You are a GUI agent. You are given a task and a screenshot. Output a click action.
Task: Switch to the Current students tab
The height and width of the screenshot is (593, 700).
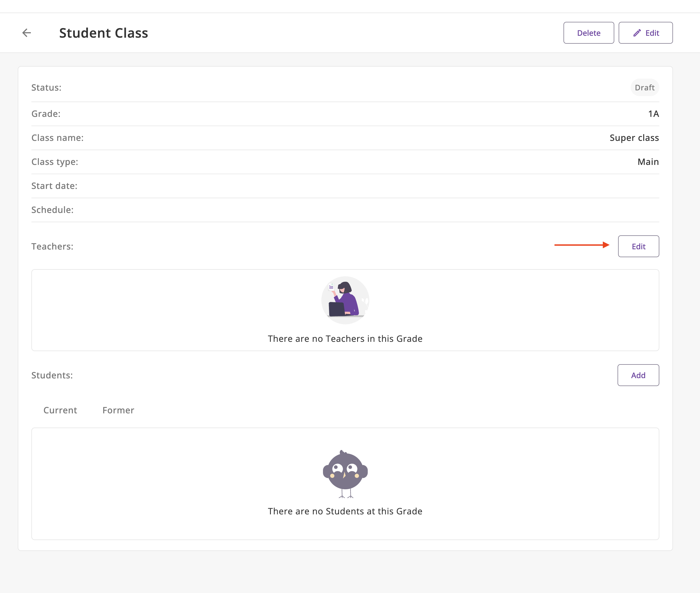click(x=60, y=410)
